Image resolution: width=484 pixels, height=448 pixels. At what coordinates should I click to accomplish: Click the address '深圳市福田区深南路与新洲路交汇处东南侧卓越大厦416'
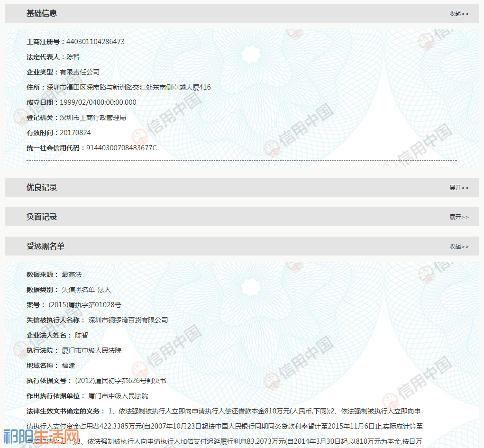128,87
